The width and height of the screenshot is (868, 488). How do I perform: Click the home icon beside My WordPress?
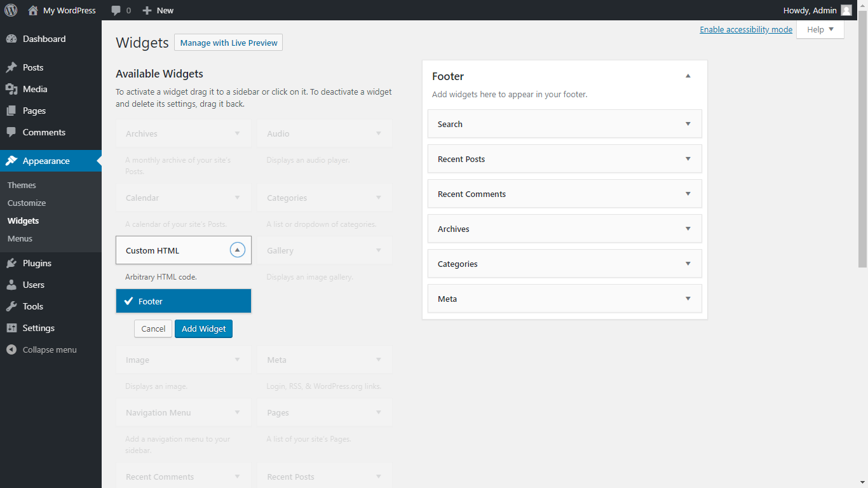point(33,10)
